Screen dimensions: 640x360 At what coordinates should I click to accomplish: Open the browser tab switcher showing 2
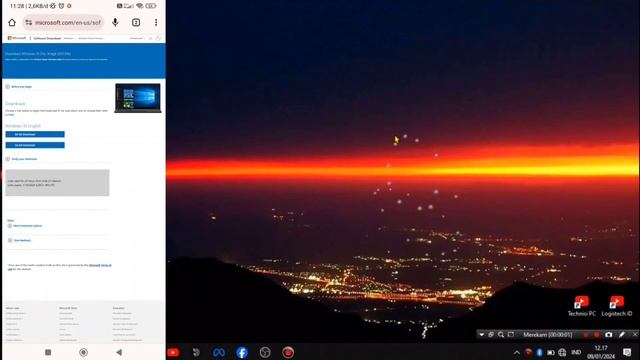(136, 22)
